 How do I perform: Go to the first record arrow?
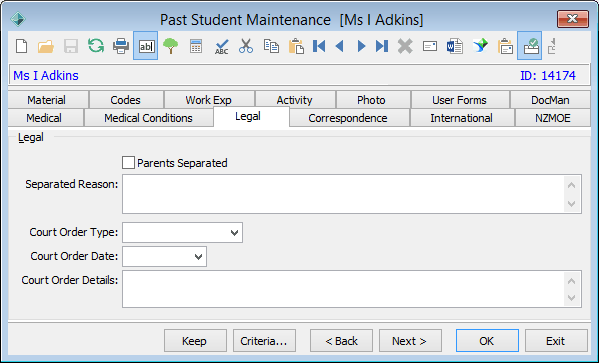tap(319, 46)
